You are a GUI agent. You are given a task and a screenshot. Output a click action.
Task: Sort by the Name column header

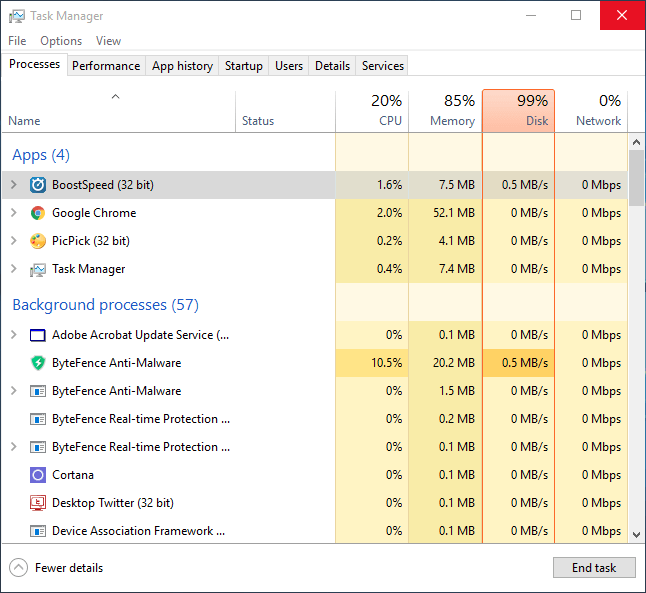119,112
